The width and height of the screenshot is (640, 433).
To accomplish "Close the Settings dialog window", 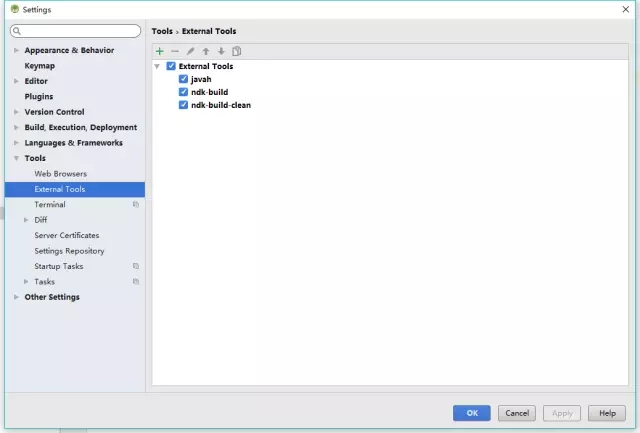I will pos(625,9).
